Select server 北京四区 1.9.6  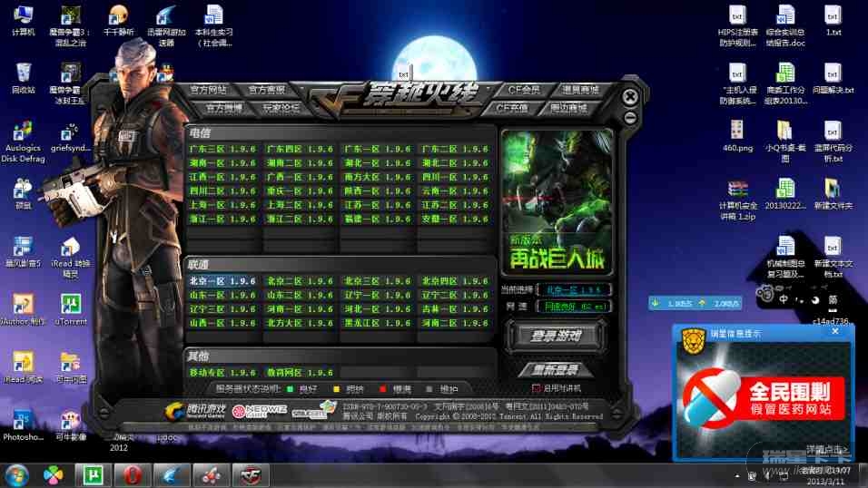point(455,281)
